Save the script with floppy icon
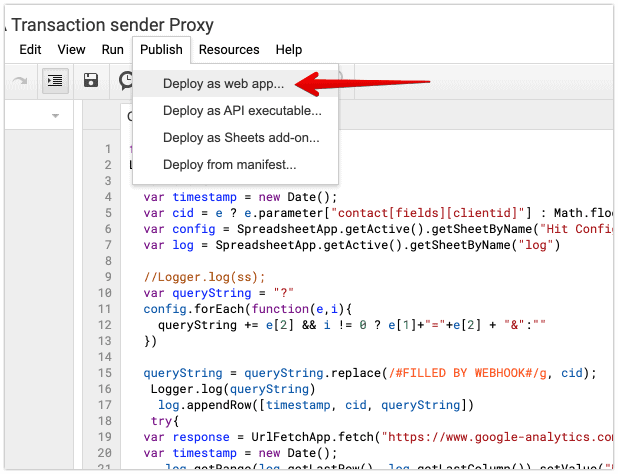The height and width of the screenshot is (474, 618). click(x=91, y=80)
